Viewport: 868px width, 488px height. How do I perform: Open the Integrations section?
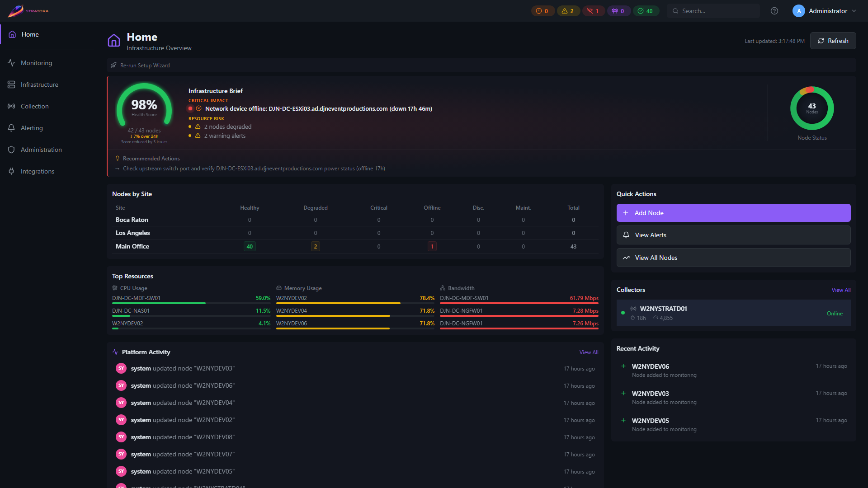coord(47,171)
